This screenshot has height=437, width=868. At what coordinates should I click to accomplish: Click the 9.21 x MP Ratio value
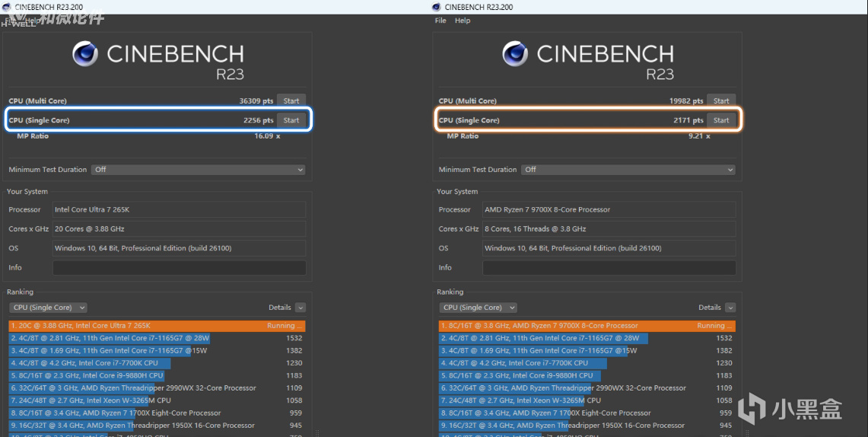[x=699, y=136]
